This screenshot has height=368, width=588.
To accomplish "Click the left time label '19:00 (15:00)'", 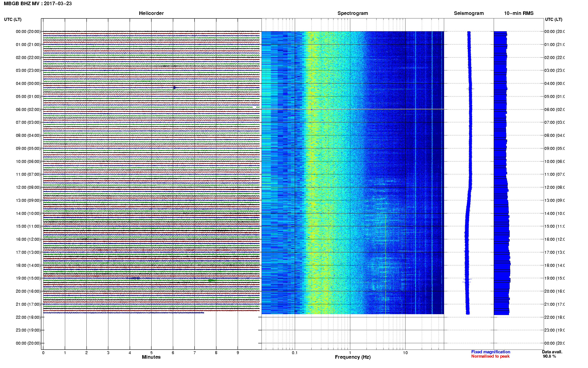I will [28, 278].
